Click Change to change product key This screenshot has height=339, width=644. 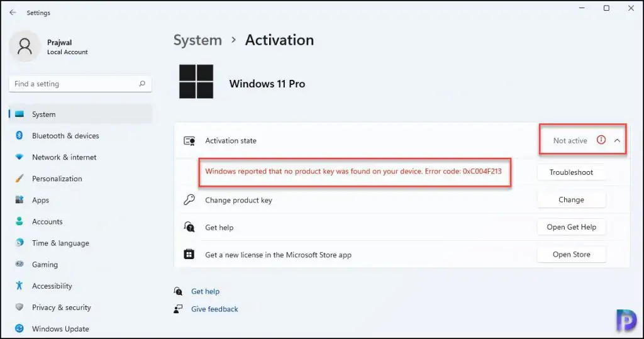571,200
